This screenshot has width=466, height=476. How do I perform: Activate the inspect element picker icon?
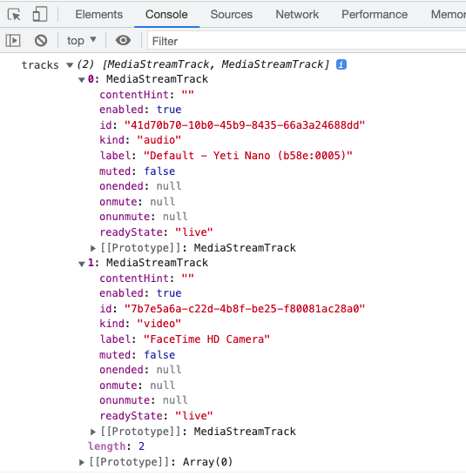click(14, 14)
